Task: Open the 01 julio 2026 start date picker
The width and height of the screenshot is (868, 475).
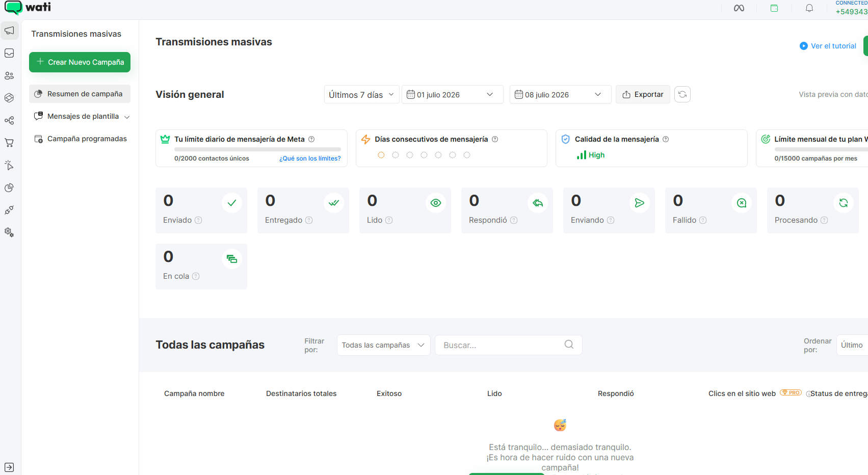Action: (x=453, y=94)
